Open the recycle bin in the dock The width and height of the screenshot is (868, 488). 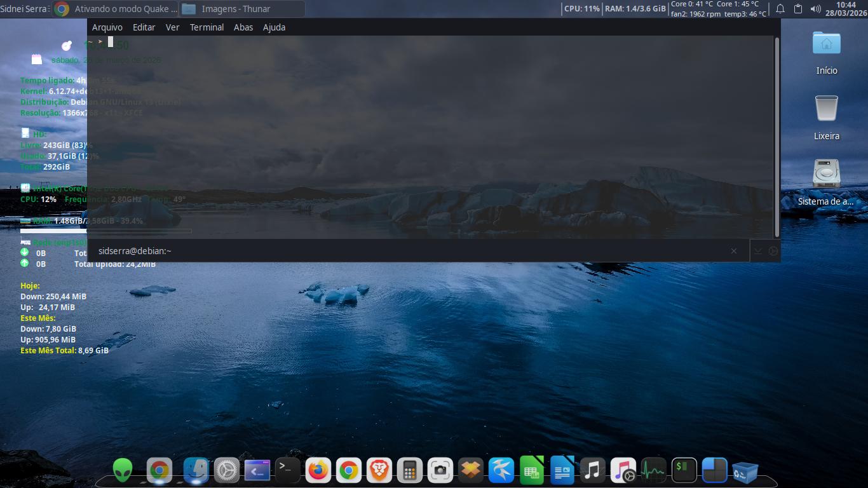745,471
